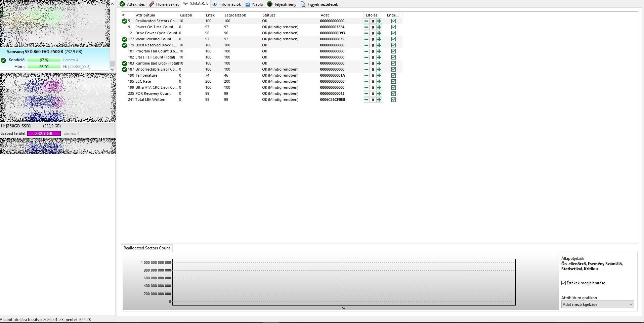This screenshot has height=323, width=644.
Task: Decrease offset for Program Fail Count row
Action: pos(366,51)
